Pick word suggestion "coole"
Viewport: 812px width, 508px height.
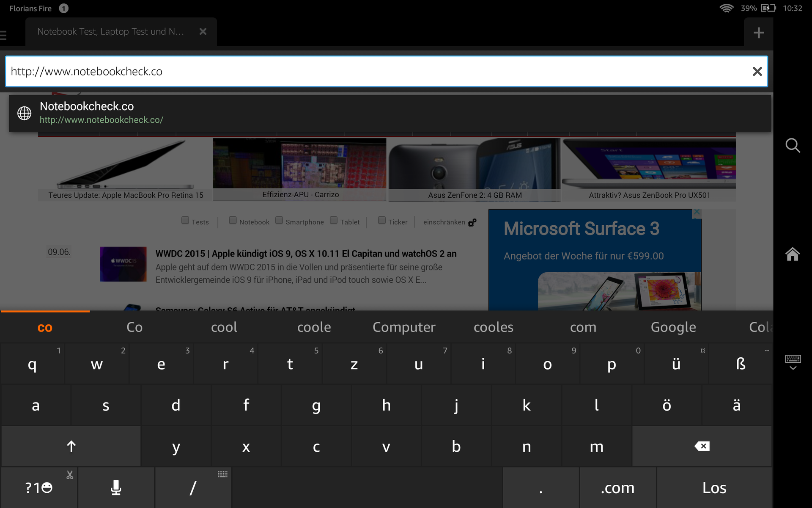pos(314,327)
